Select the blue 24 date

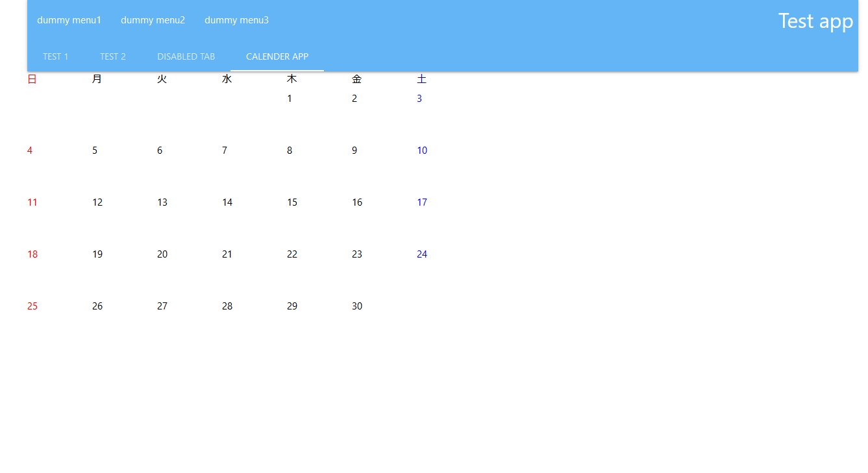pyautogui.click(x=422, y=254)
